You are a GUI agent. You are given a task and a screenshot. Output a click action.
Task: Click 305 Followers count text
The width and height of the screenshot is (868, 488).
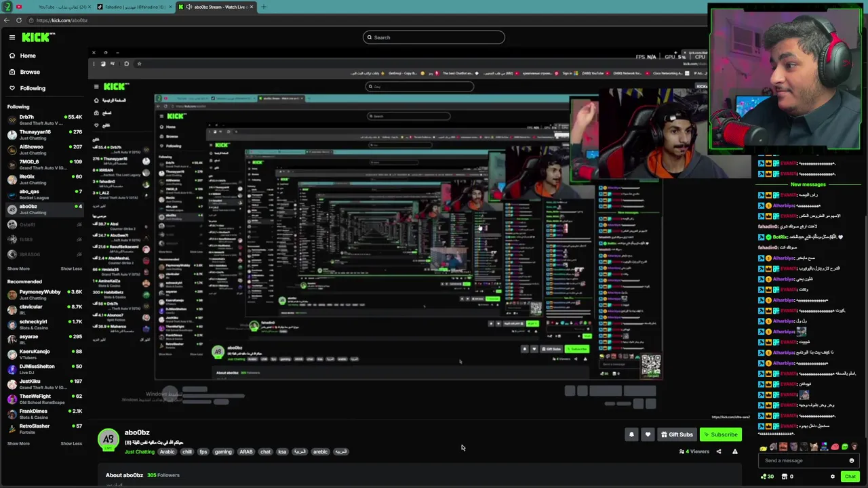pyautogui.click(x=163, y=475)
